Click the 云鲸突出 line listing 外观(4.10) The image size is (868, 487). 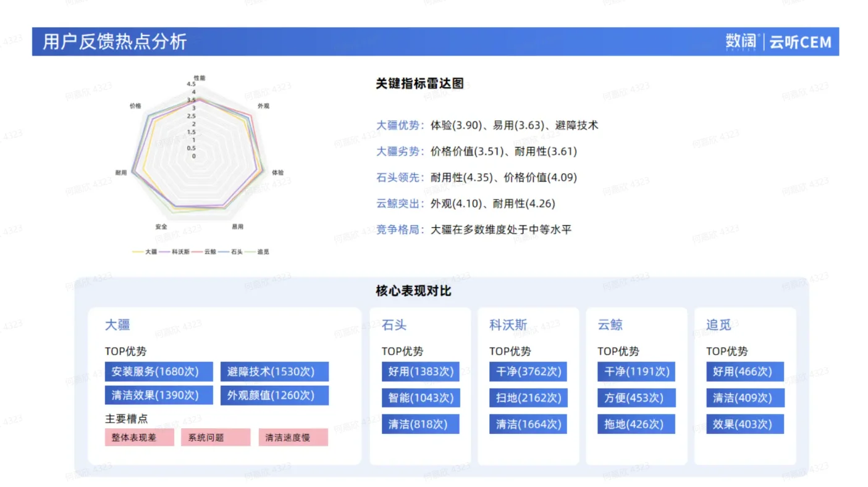click(x=466, y=204)
